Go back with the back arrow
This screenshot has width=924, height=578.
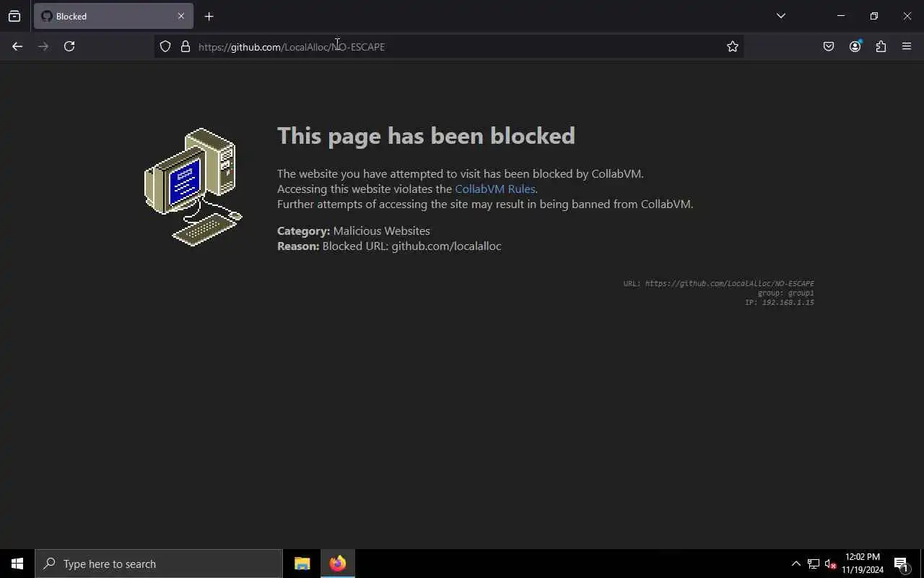pyautogui.click(x=17, y=46)
